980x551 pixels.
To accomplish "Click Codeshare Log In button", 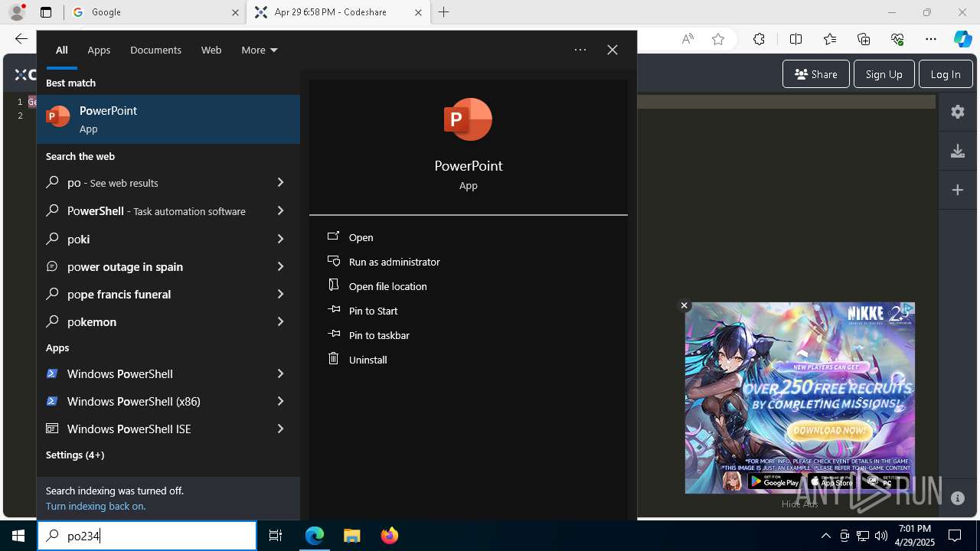I will 946,74.
